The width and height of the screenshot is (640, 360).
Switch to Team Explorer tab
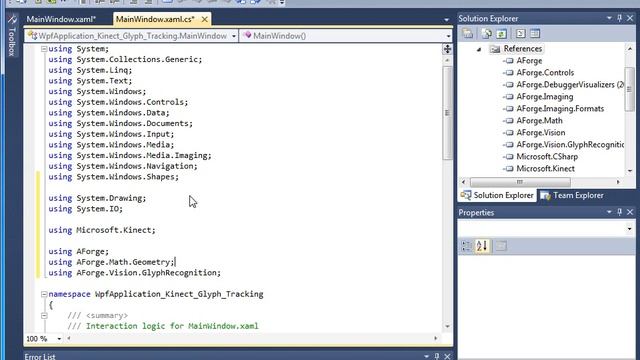pyautogui.click(x=573, y=196)
